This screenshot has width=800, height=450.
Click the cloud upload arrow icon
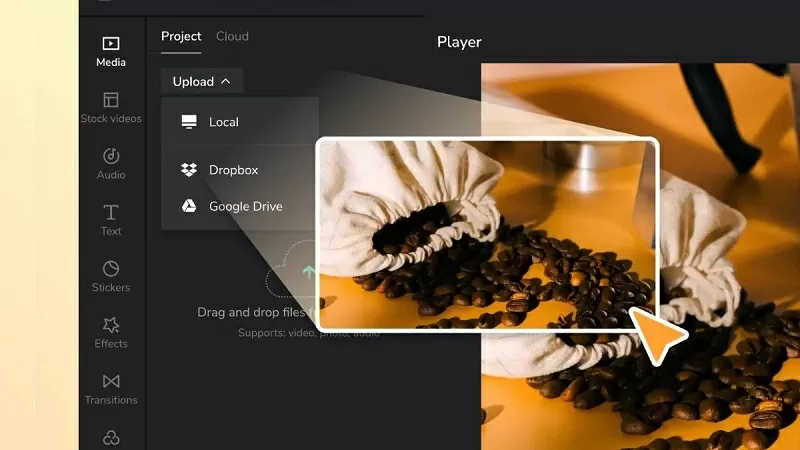(307, 271)
